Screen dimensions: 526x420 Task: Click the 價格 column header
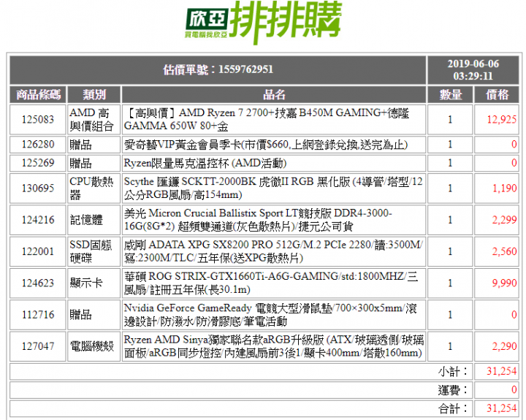[497, 95]
